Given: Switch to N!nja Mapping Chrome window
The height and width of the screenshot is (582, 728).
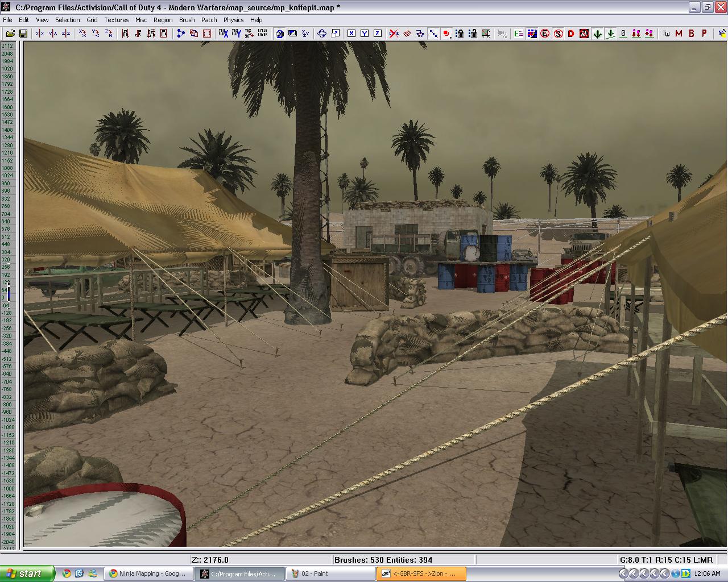Looking at the screenshot, I should pos(148,573).
